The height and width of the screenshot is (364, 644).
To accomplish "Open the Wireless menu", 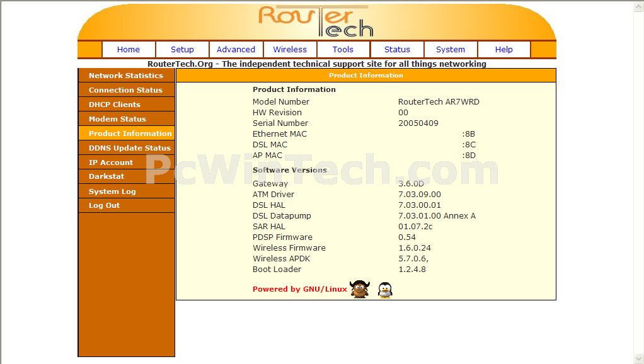I will pyautogui.click(x=290, y=49).
